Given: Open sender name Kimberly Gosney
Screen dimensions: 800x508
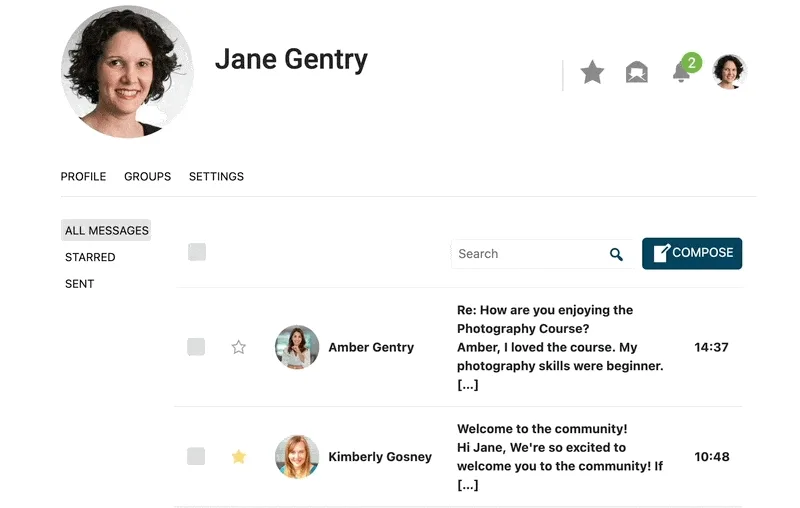Looking at the screenshot, I should (380, 456).
